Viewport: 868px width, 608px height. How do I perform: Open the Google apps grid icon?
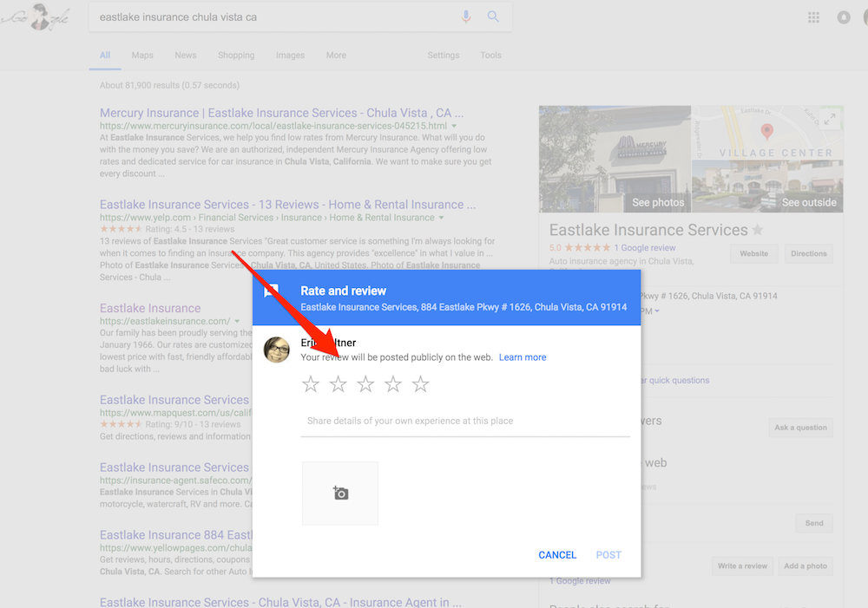coord(813,17)
